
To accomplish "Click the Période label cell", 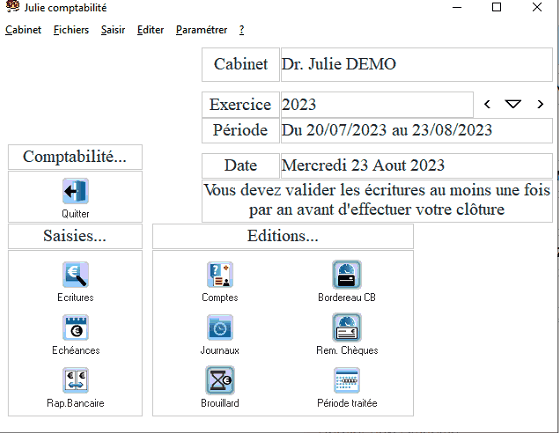I will tap(241, 130).
